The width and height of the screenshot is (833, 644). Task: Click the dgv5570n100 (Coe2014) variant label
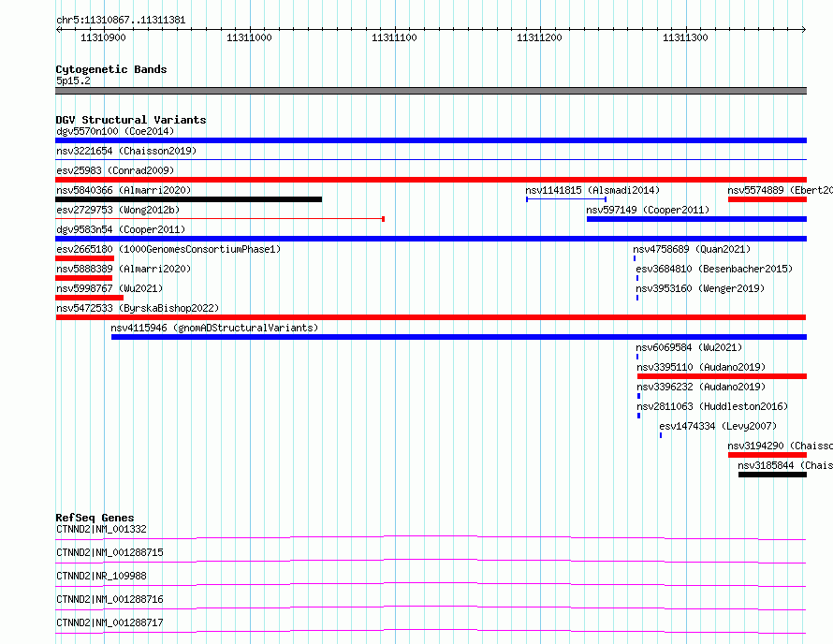pyautogui.click(x=115, y=131)
